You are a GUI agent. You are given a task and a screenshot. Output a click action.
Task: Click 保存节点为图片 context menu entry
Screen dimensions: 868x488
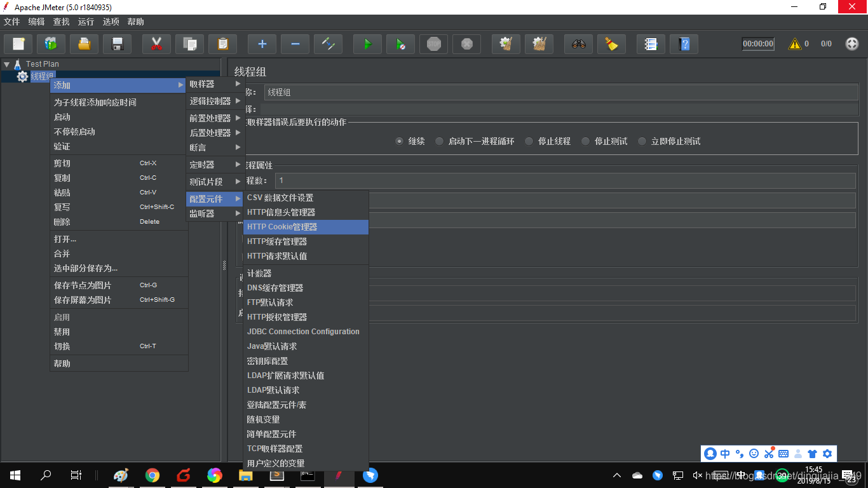point(119,285)
